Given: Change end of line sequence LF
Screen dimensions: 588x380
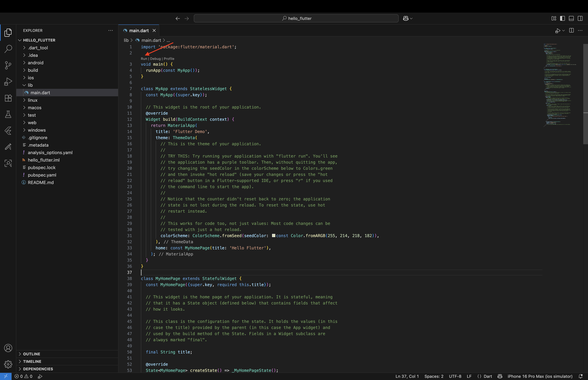Looking at the screenshot, I should point(469,376).
